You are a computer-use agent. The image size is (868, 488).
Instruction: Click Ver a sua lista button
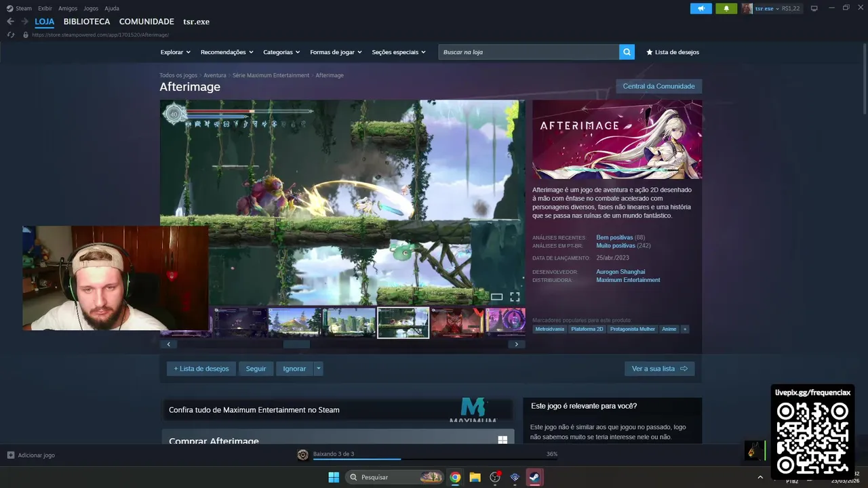(x=659, y=369)
